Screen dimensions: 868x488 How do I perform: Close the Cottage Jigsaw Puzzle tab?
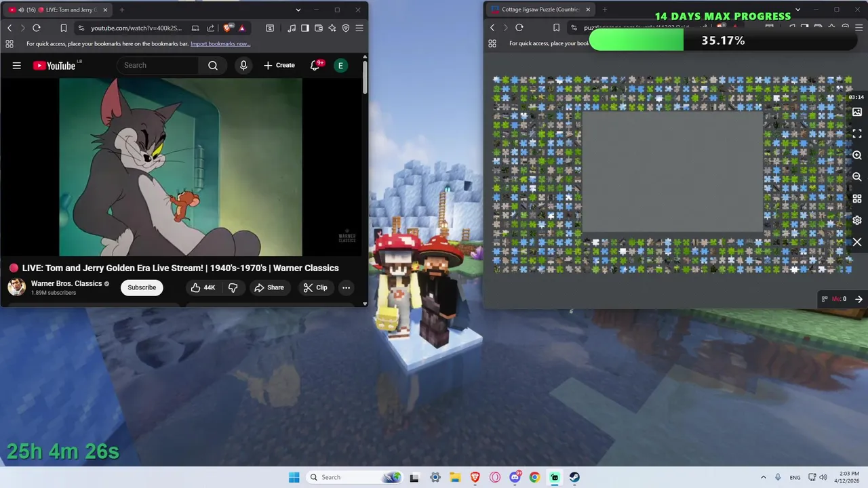[588, 10]
